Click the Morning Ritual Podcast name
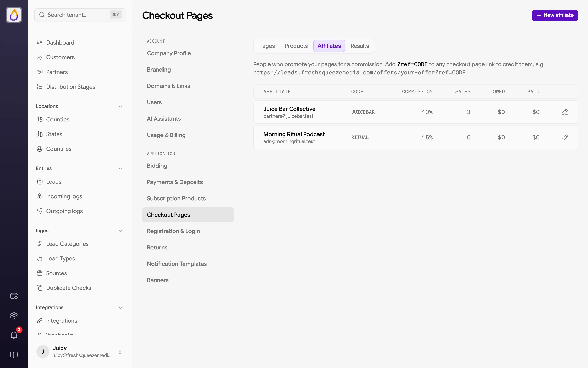 (x=294, y=134)
